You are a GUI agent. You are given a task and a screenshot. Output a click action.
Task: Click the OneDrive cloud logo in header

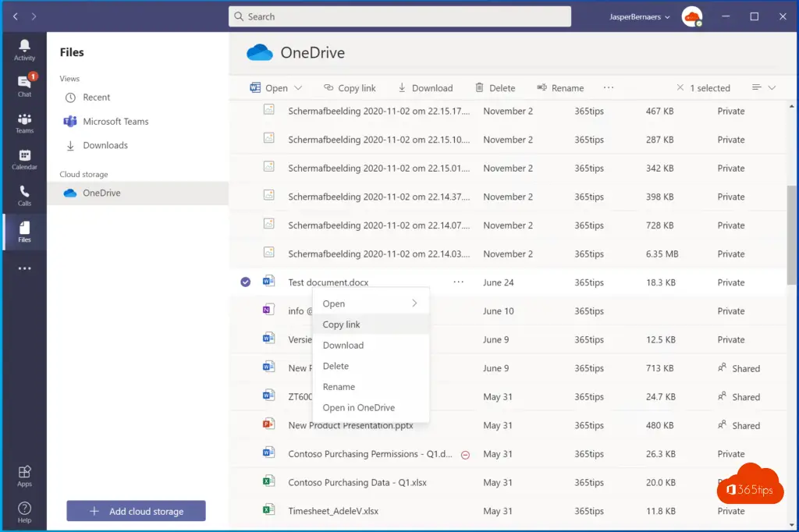tap(260, 52)
